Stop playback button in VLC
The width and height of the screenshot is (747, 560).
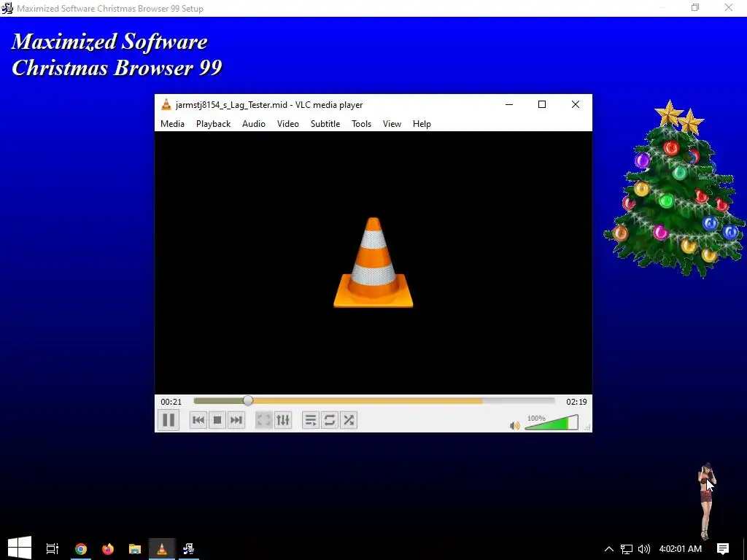pyautogui.click(x=217, y=420)
